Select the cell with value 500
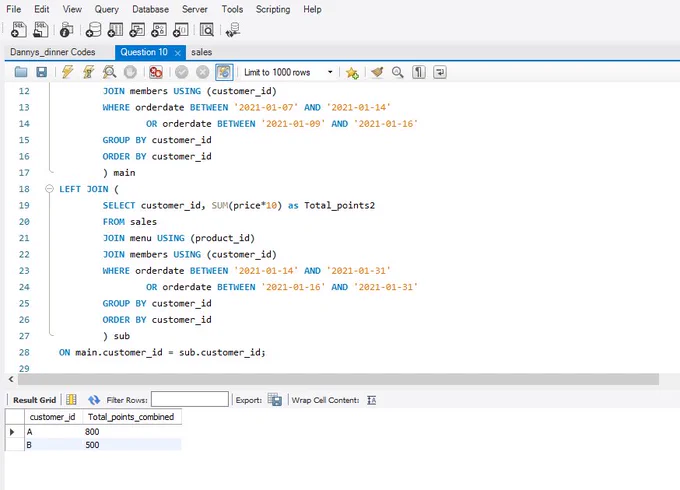The height and width of the screenshot is (490, 680). pos(131,445)
